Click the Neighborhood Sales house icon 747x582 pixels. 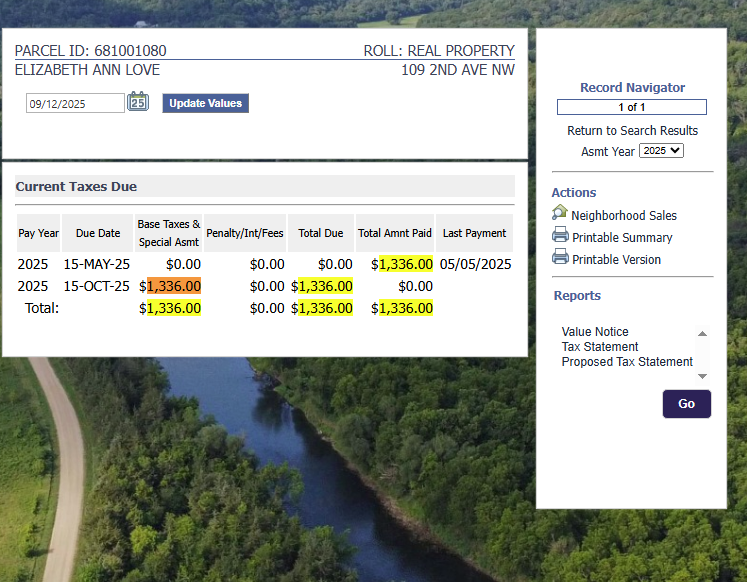pyautogui.click(x=560, y=214)
